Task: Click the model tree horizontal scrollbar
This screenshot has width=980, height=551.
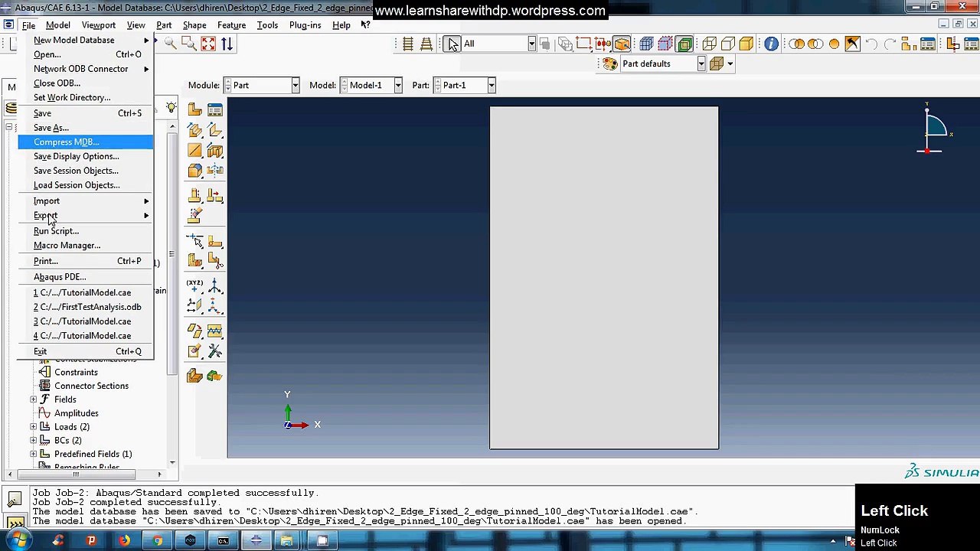Action: click(x=76, y=474)
